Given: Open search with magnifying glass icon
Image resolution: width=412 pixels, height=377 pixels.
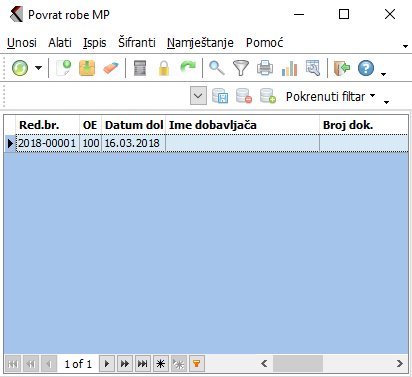Looking at the screenshot, I should pyautogui.click(x=217, y=68).
